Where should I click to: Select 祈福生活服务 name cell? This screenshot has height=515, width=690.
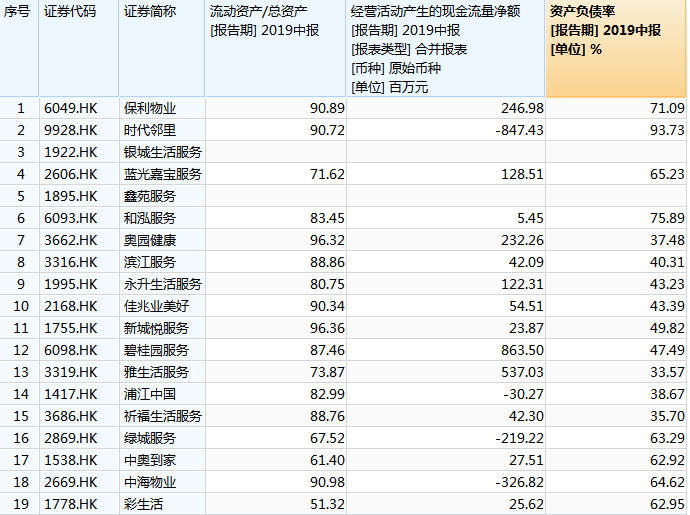(x=162, y=416)
